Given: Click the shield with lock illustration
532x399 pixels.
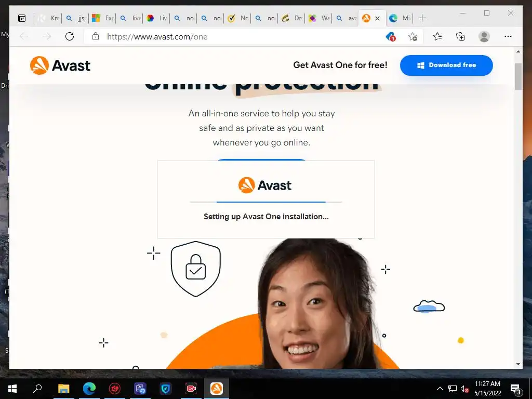Looking at the screenshot, I should pos(196,269).
